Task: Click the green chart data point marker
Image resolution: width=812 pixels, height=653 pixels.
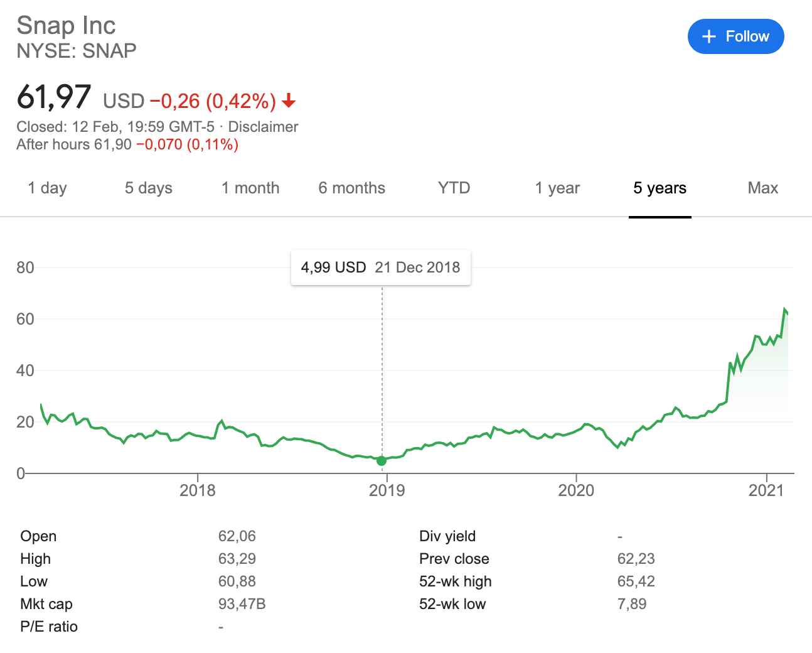Action: tap(382, 461)
